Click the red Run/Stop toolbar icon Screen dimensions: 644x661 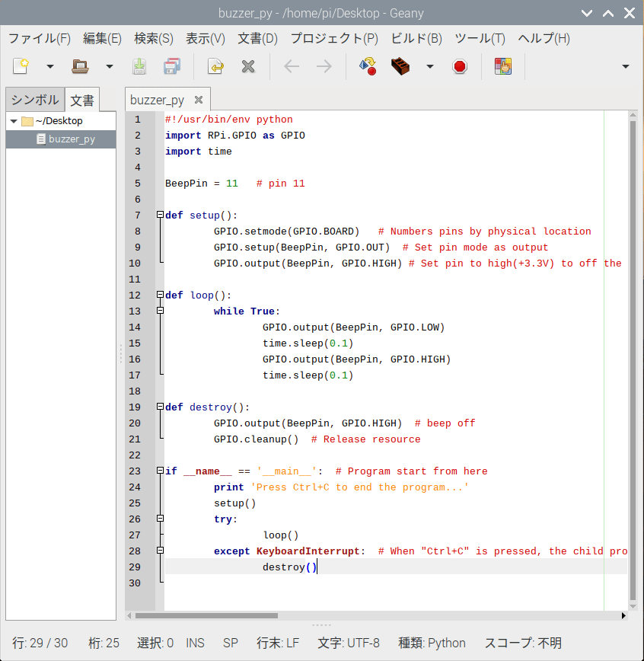coord(459,66)
